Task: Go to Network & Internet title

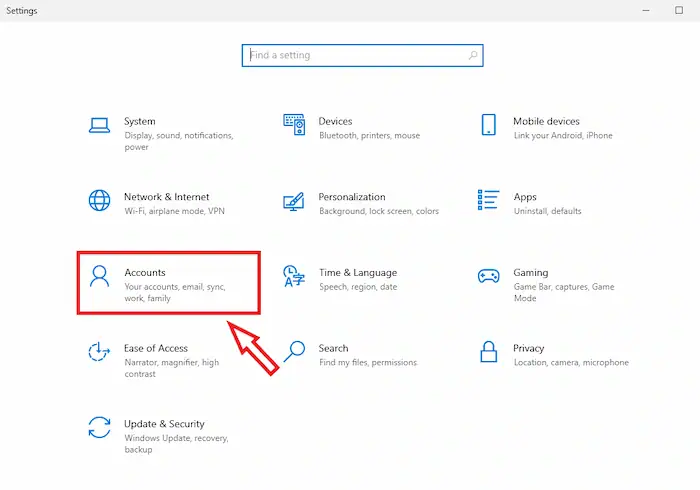Action: 167,197
